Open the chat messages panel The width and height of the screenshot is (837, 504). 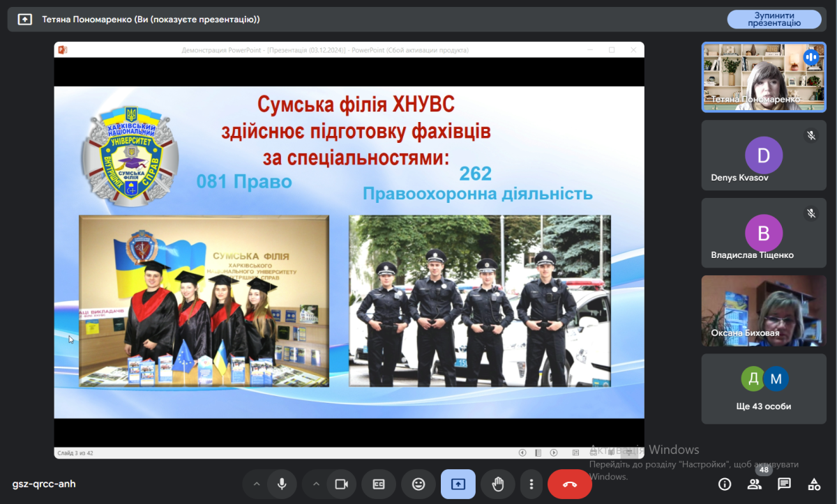[784, 484]
